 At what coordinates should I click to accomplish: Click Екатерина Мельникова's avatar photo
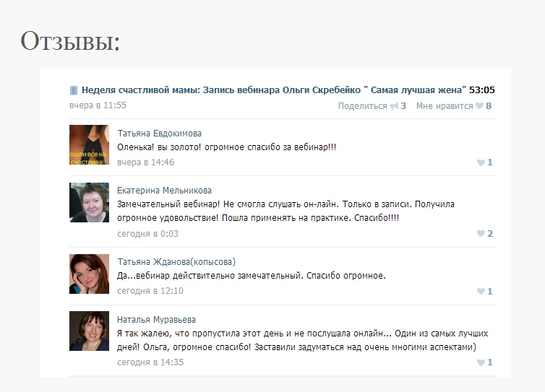pos(90,202)
